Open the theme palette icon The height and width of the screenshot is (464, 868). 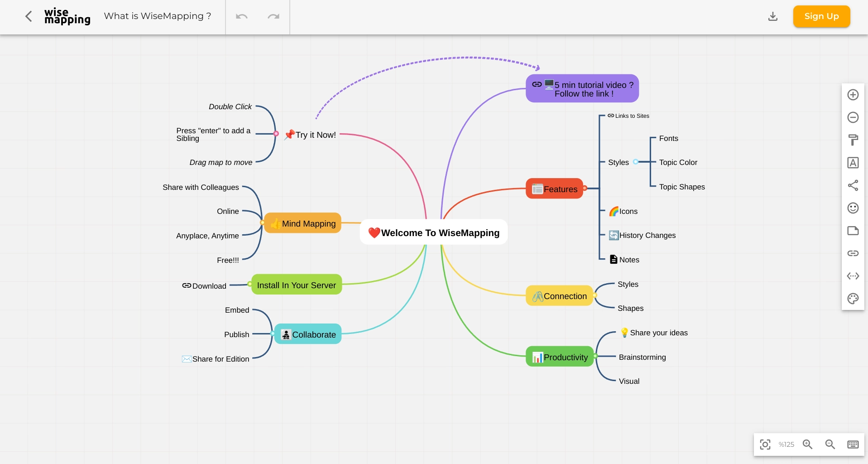(853, 299)
